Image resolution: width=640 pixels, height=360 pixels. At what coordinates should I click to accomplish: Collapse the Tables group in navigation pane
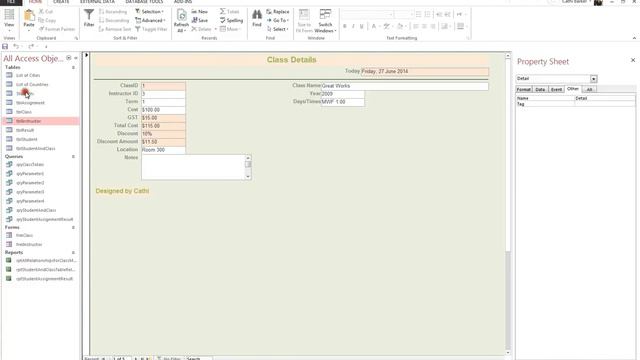(73, 67)
